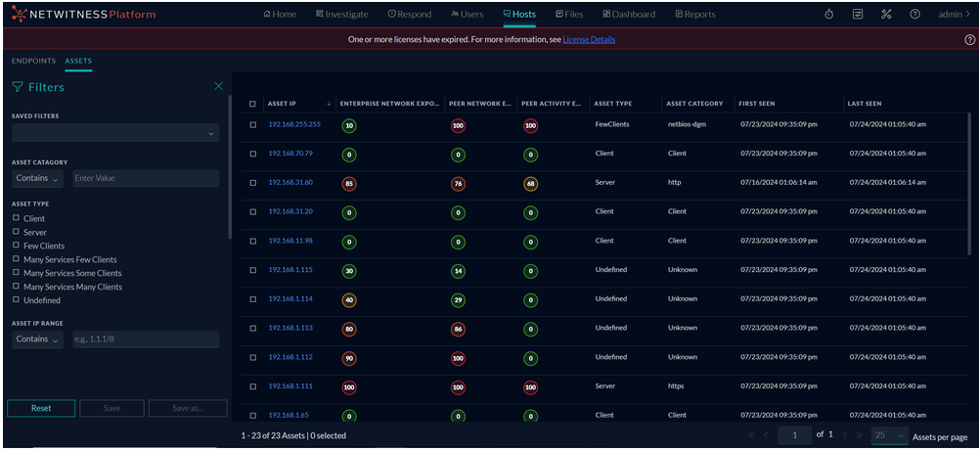Tick Many Services Few Clients checkbox
980x451 pixels.
[x=16, y=258]
